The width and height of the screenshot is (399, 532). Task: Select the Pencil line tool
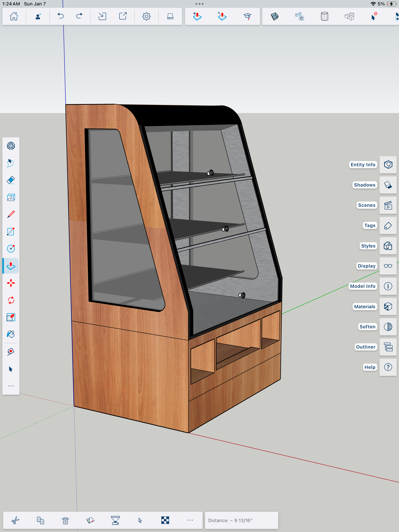tap(11, 214)
